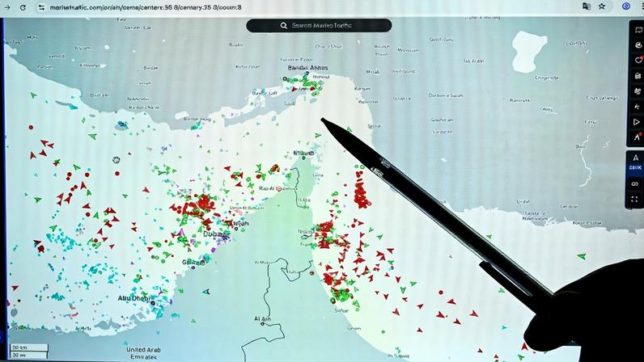Viewport: 644px width, 362px height.
Task: Click the letter A icon above 50UK
Action: (x=635, y=158)
